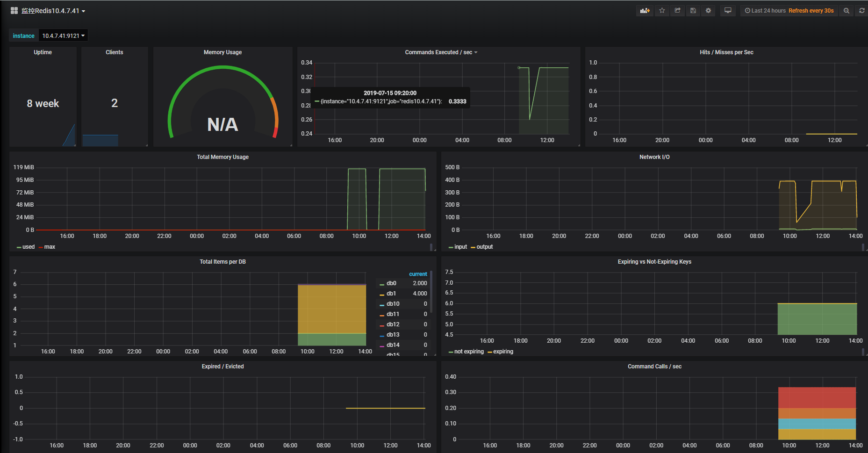
Task: Mark dashboard as favorite with star icon
Action: [x=662, y=10]
